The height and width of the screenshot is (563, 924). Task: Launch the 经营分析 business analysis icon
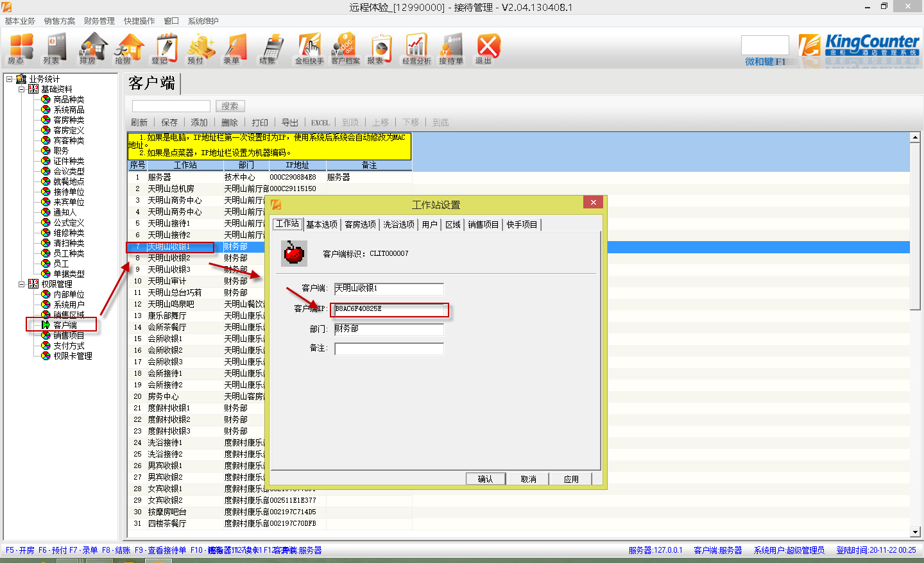click(416, 49)
